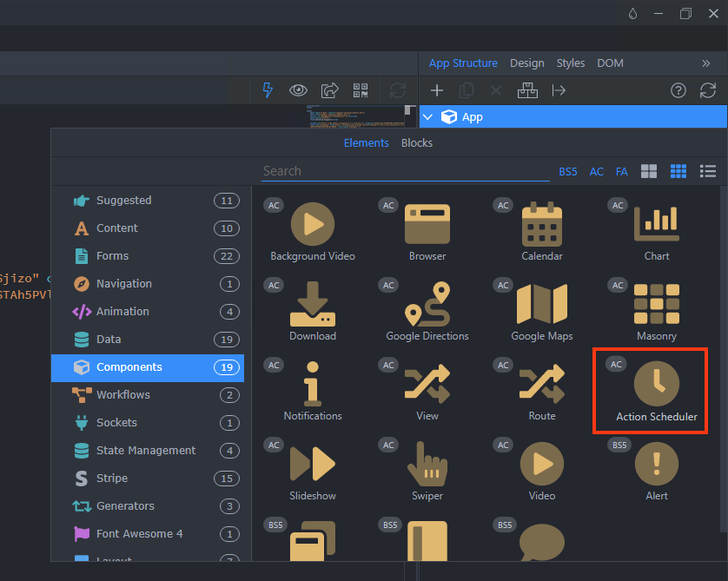Insert the Route component
The image size is (728, 581).
tap(542, 391)
